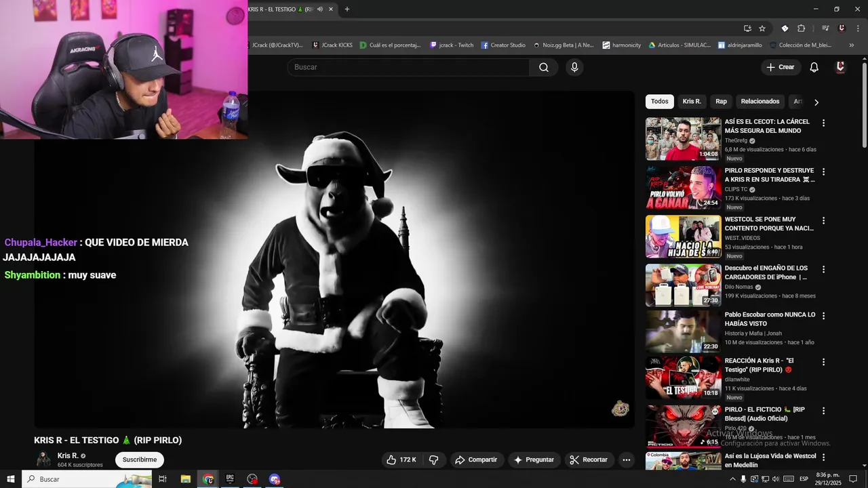Open ASÍ ES EL CECOT video thumbnail

683,139
